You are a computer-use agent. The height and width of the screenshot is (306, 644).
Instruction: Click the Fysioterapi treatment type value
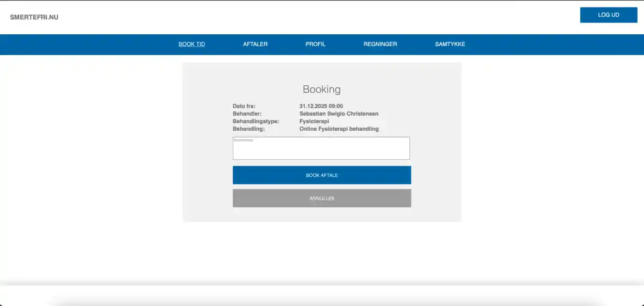point(314,121)
